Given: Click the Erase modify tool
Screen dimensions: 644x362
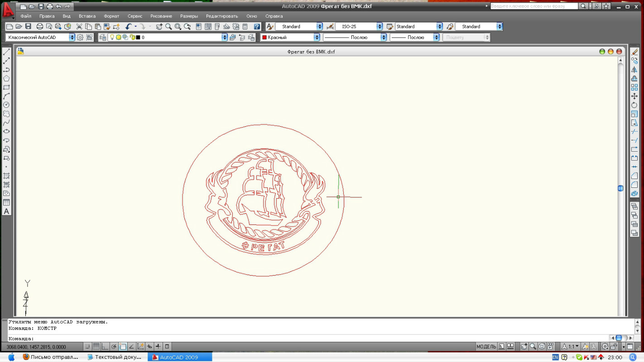Looking at the screenshot, I should 634,52.
